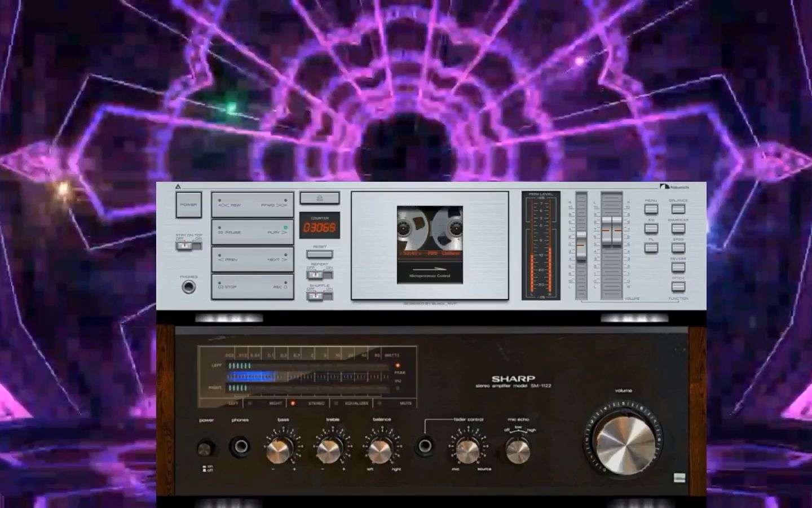Toggle the amplifier power switch
812x508 pixels.
pyautogui.click(x=206, y=449)
